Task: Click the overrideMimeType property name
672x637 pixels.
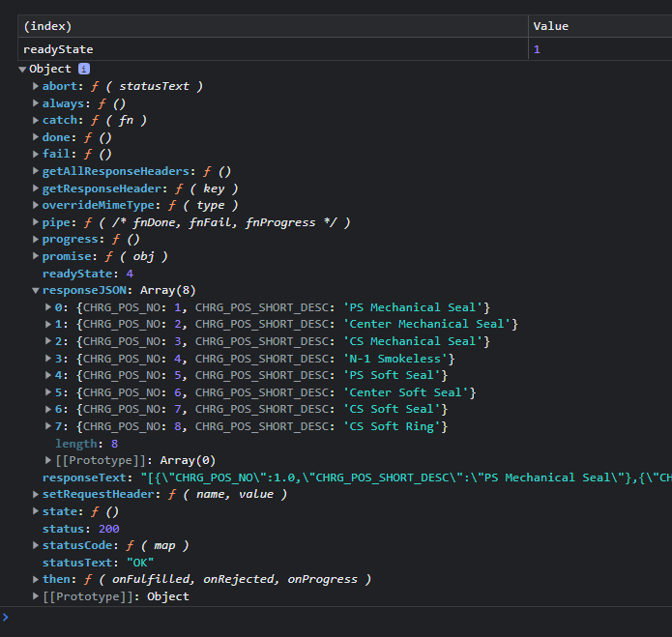Action: (99, 205)
